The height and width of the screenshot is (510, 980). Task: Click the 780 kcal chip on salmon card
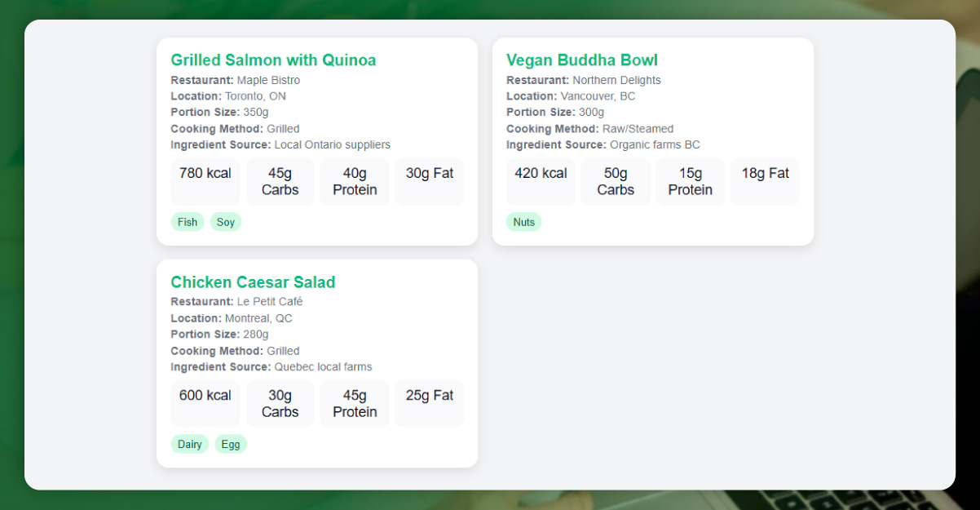(205, 181)
